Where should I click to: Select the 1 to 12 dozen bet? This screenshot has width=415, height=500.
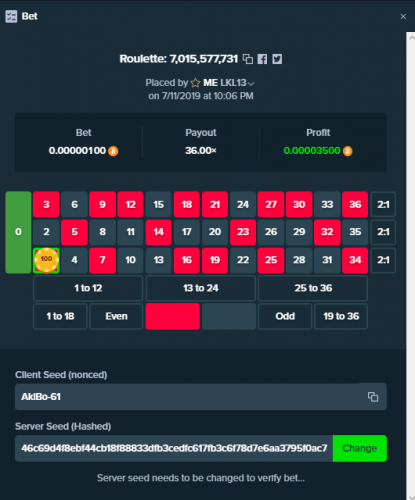tap(88, 288)
